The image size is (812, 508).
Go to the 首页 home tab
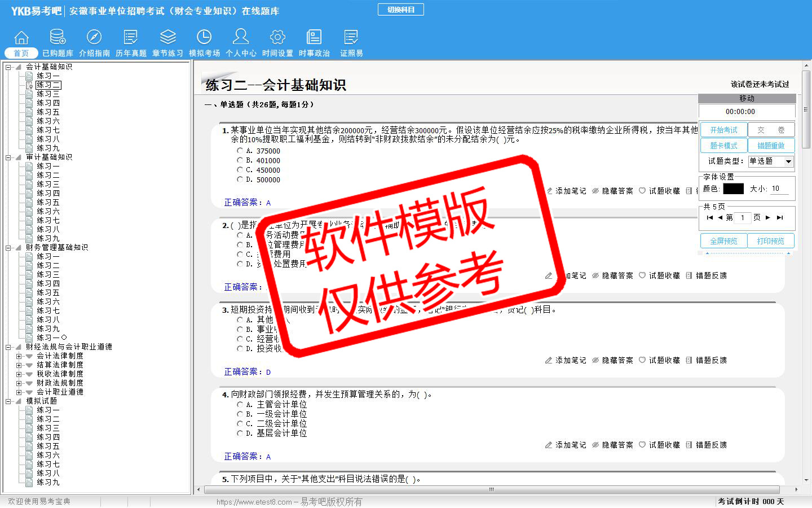[21, 53]
